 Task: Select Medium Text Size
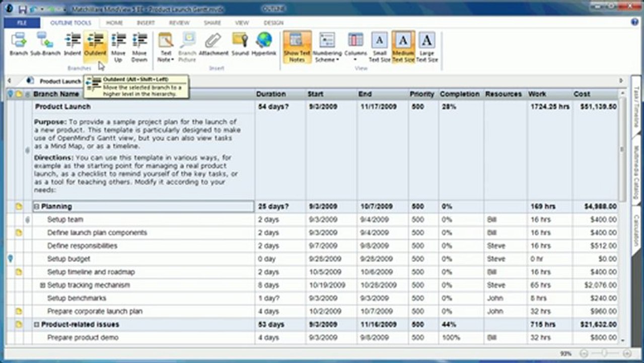[x=403, y=47]
